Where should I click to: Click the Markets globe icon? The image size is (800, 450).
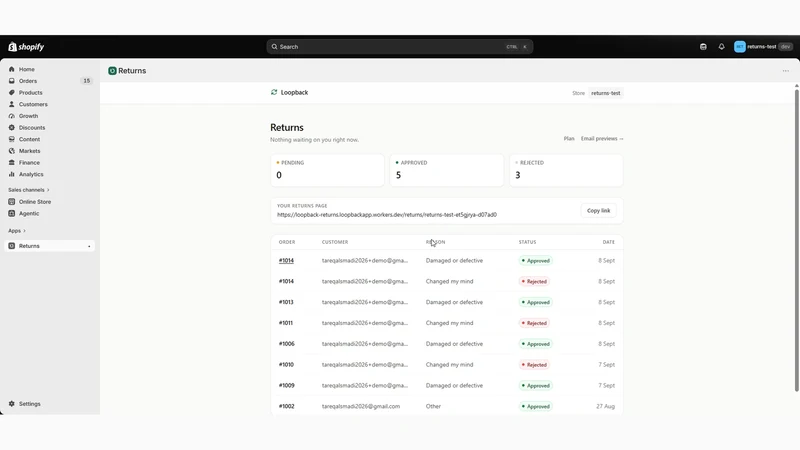point(12,151)
